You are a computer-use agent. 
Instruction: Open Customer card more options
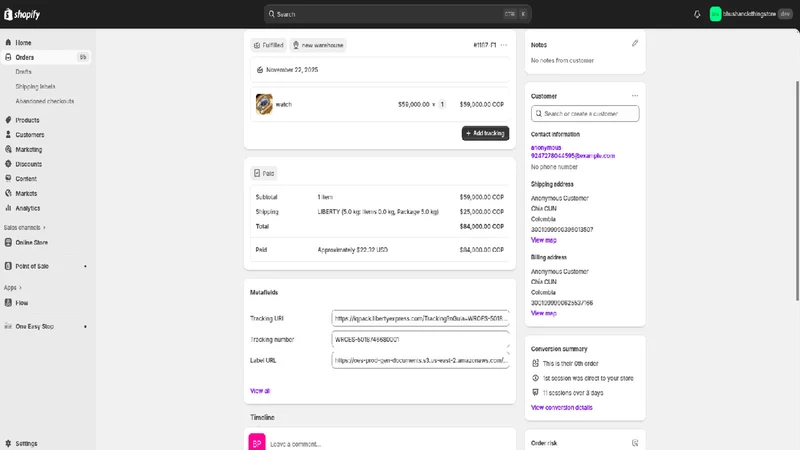click(x=635, y=95)
